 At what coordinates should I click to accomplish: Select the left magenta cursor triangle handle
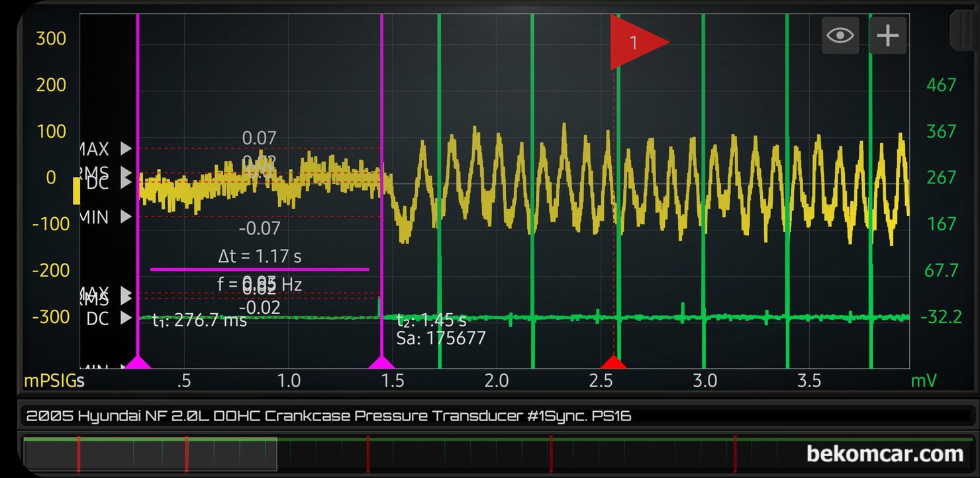[138, 362]
